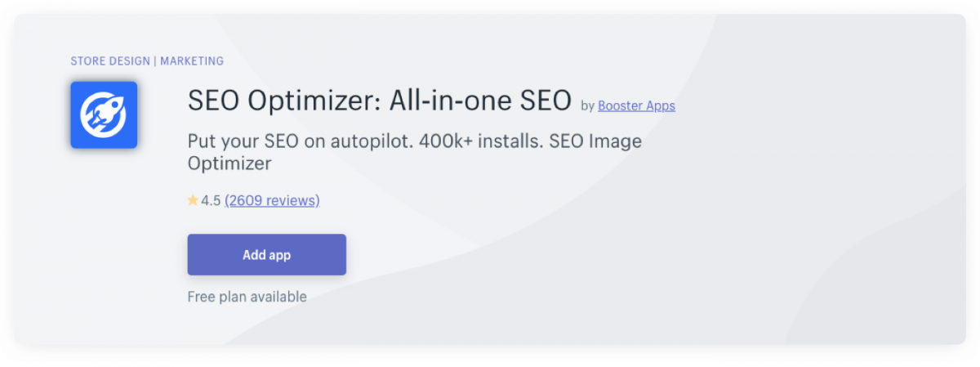
Task: Select the SEO Optimizer: All-in-one SEO title
Action: point(380,101)
